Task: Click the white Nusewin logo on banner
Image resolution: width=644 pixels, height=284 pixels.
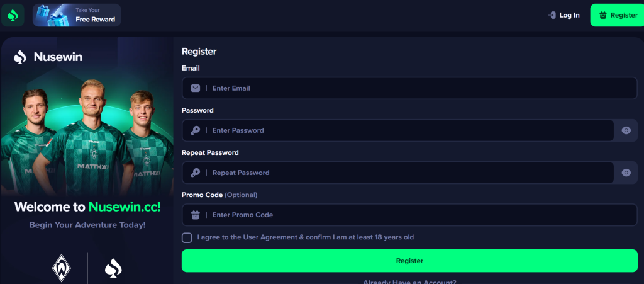Action: (48, 57)
